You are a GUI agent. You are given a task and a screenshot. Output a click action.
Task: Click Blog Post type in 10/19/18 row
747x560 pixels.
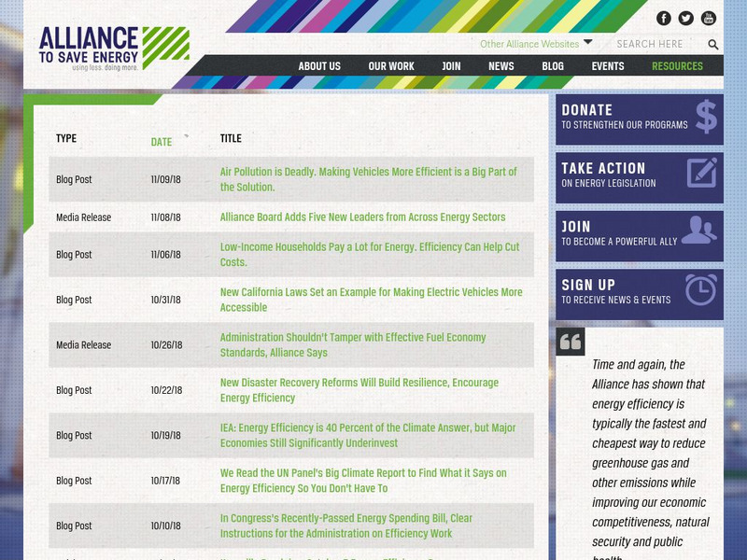tap(74, 435)
